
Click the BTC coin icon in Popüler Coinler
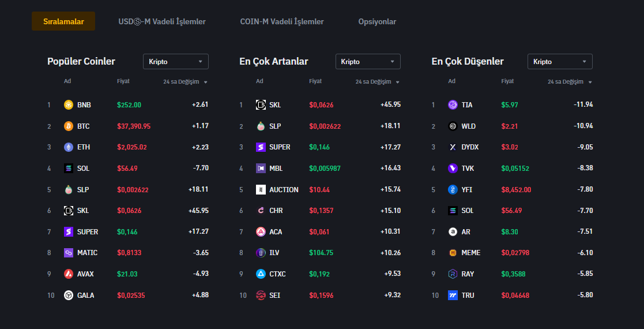point(69,126)
